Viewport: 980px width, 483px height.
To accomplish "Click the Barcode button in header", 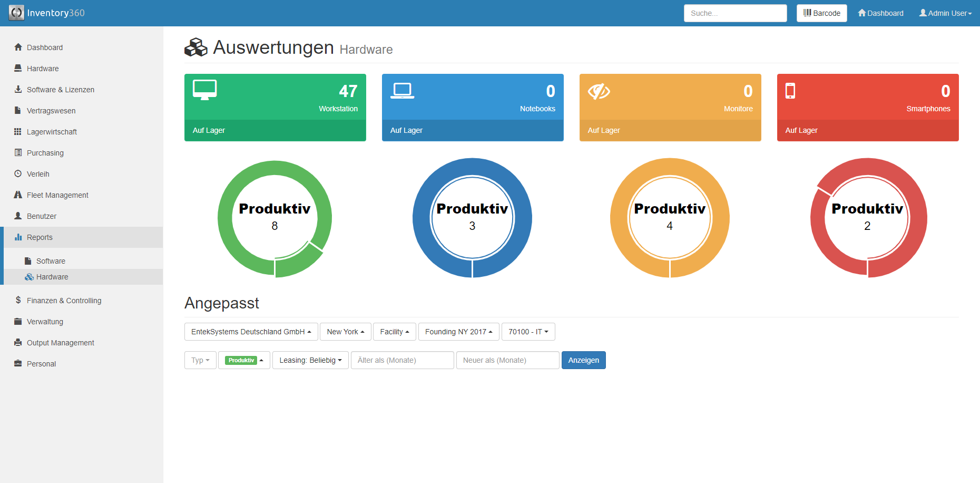I will coord(821,13).
